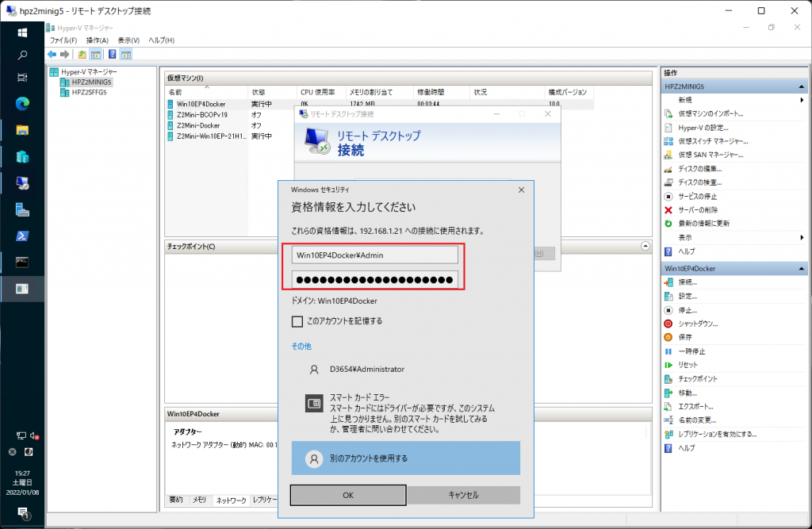Click the Back arrow in Hyper-V toolbar
The image size is (812, 529).
pos(52,55)
